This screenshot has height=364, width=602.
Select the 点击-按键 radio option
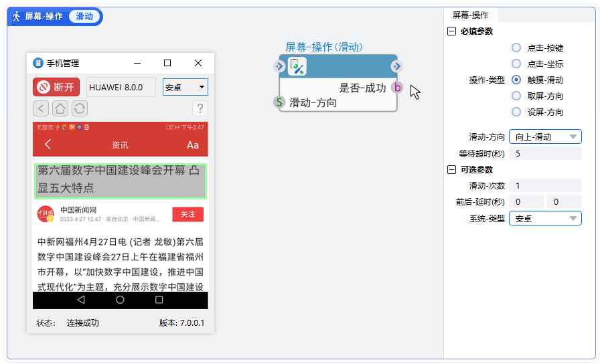pos(516,48)
